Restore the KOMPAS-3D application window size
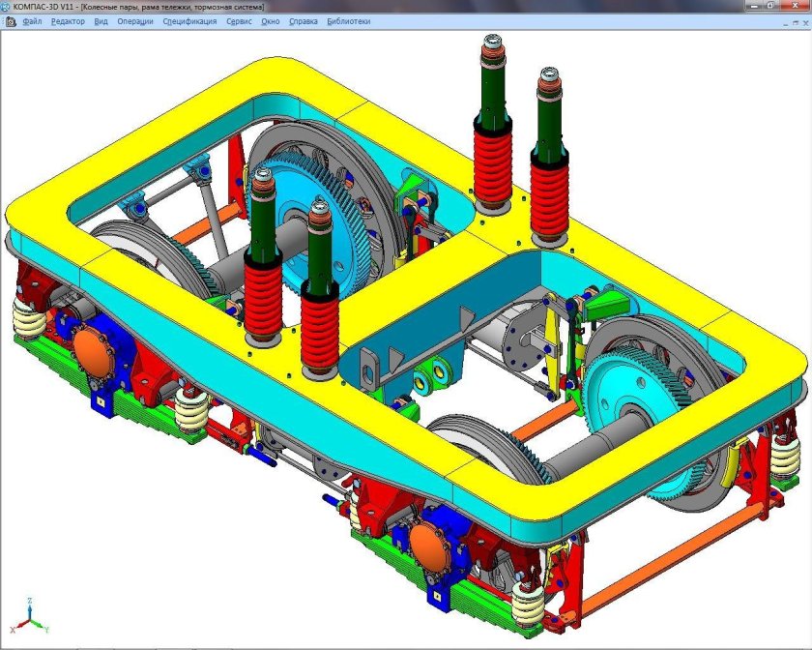812x650 pixels. point(770,6)
